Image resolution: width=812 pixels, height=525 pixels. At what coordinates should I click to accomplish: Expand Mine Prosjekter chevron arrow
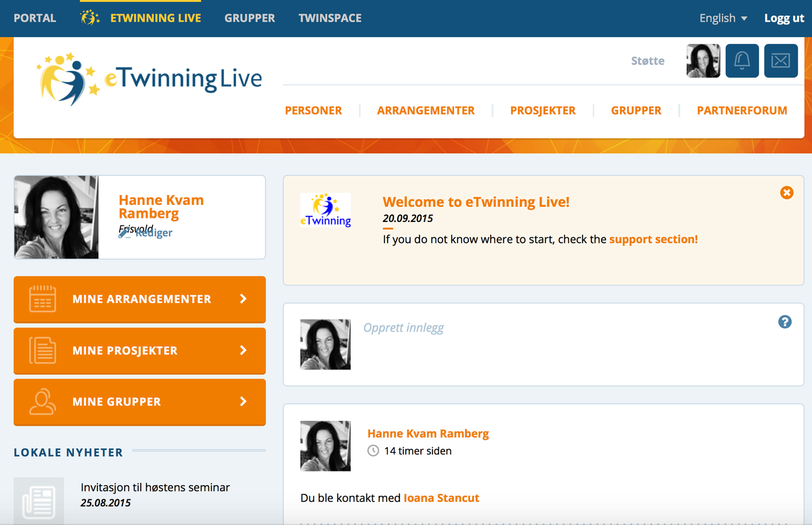point(244,350)
